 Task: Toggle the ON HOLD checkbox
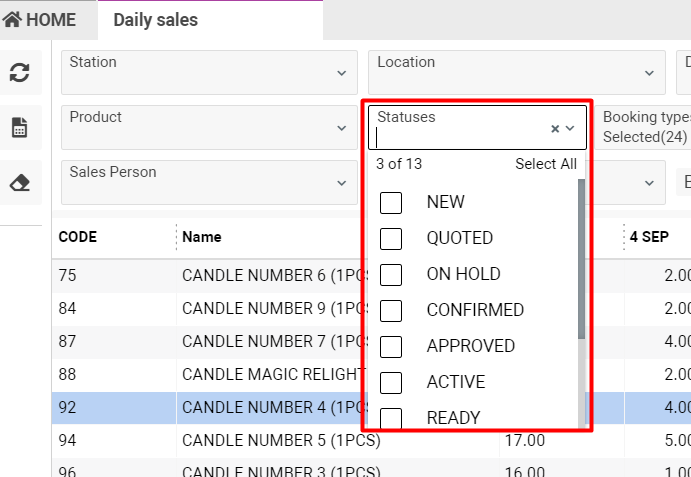tap(391, 274)
